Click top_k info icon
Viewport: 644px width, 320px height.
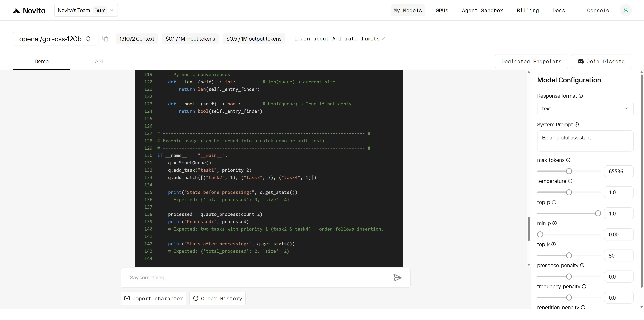(553, 244)
